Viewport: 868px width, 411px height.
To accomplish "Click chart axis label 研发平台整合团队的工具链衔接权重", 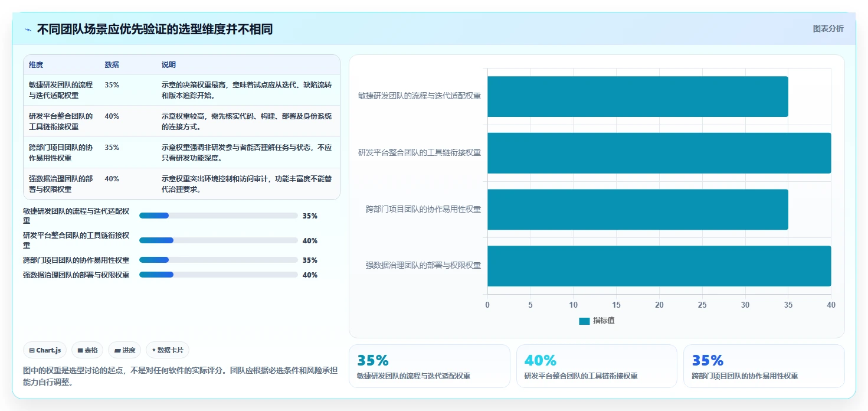I will (x=420, y=152).
